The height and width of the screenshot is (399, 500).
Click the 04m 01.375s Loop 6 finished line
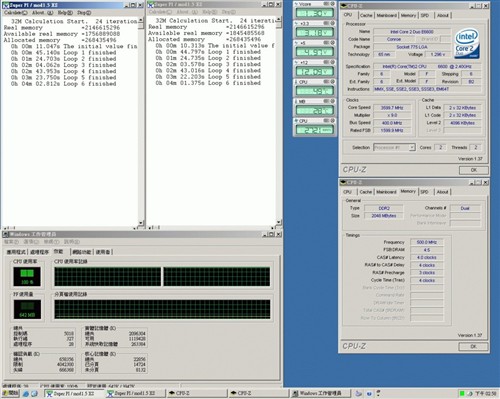click(208, 83)
